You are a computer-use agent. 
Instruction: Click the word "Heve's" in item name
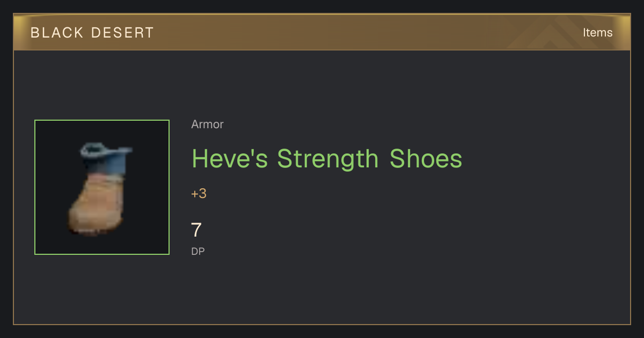coord(230,159)
